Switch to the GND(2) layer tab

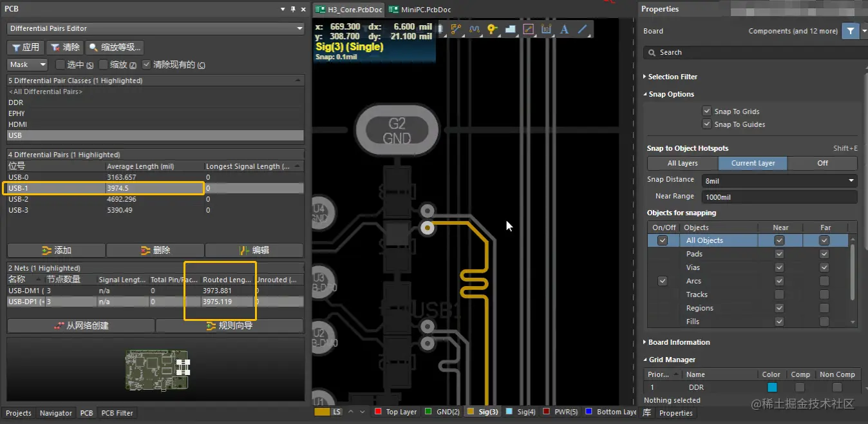(442, 412)
